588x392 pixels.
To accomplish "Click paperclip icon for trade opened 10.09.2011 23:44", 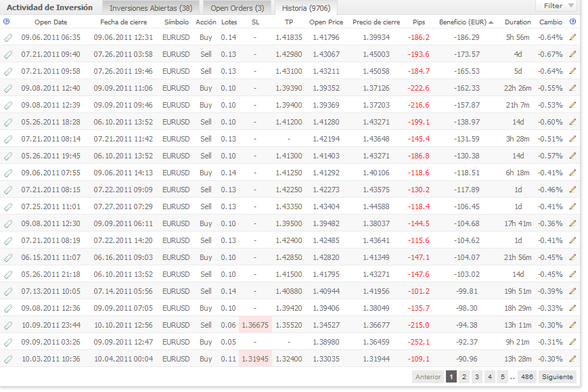I will pyautogui.click(x=8, y=325).
